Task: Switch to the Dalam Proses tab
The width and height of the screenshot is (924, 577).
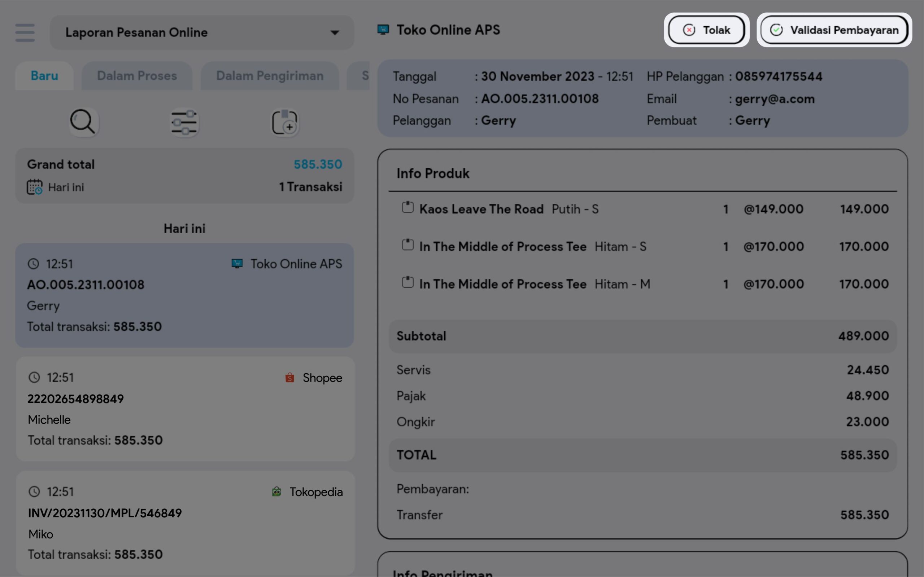Action: point(137,76)
